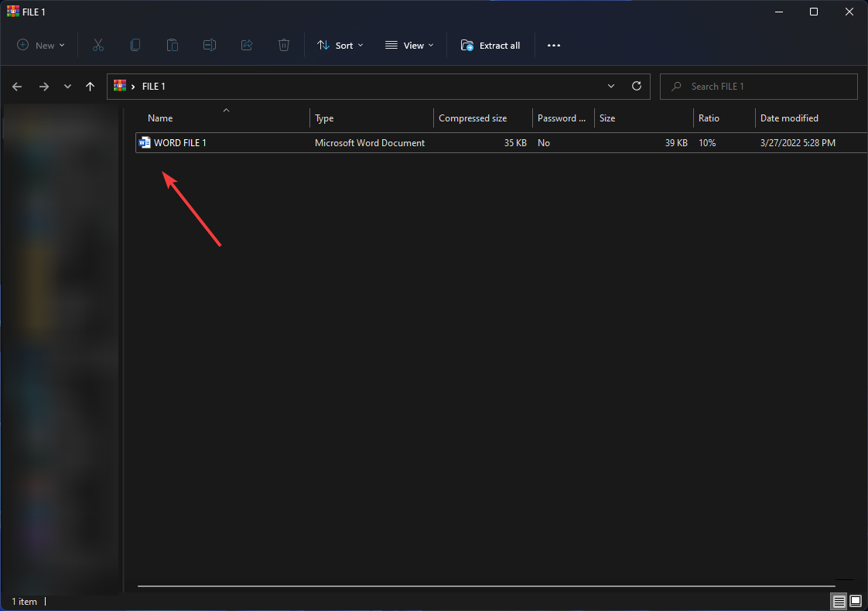Click the Cut scissors icon
The width and height of the screenshot is (868, 611).
[98, 46]
